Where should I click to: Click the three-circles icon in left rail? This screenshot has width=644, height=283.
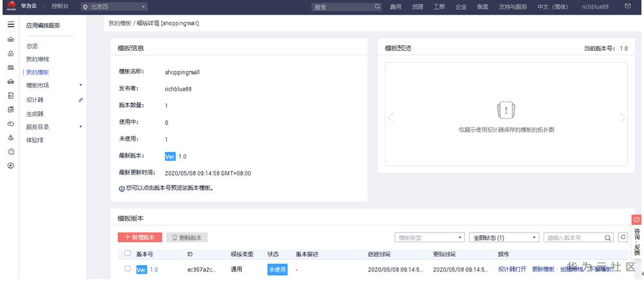[11, 54]
